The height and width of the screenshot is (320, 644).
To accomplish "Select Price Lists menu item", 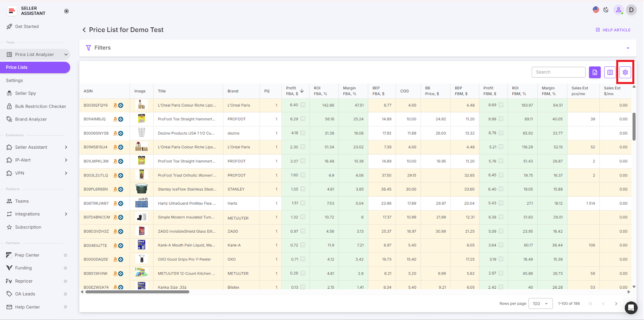I will coord(35,68).
